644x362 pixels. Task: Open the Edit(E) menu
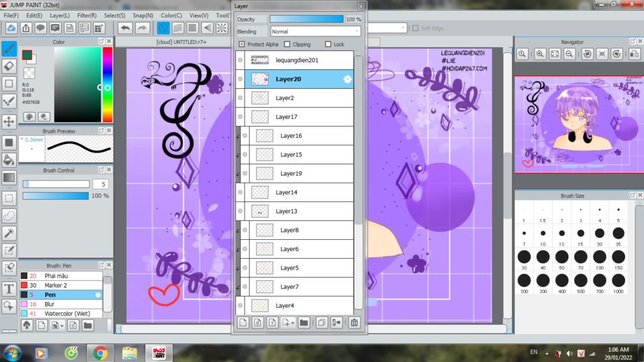34,15
